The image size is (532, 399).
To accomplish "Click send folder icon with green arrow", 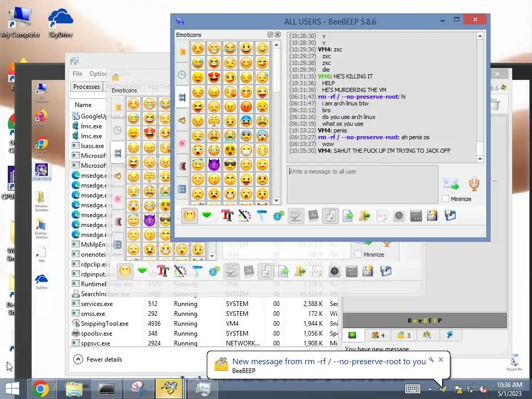I will coord(365,216).
